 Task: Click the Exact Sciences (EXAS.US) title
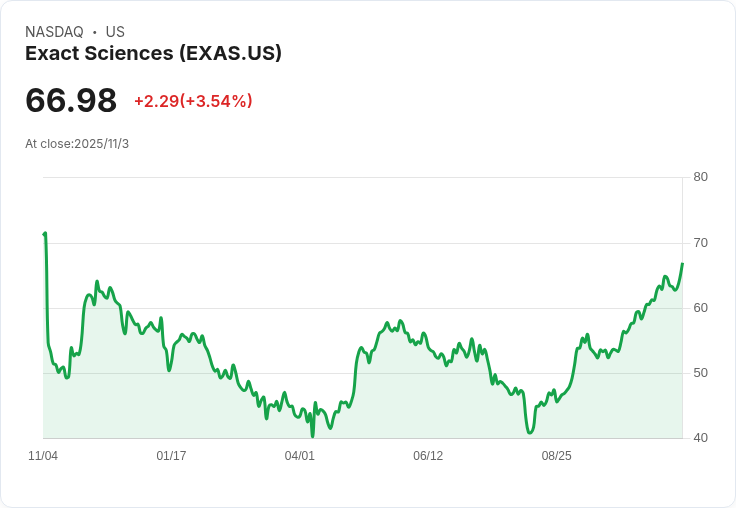153,53
